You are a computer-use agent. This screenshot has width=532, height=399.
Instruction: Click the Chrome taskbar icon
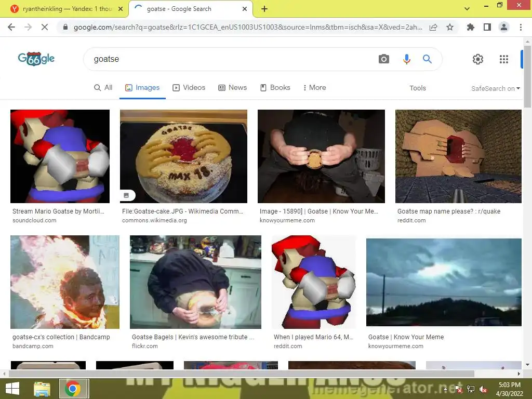(x=74, y=389)
